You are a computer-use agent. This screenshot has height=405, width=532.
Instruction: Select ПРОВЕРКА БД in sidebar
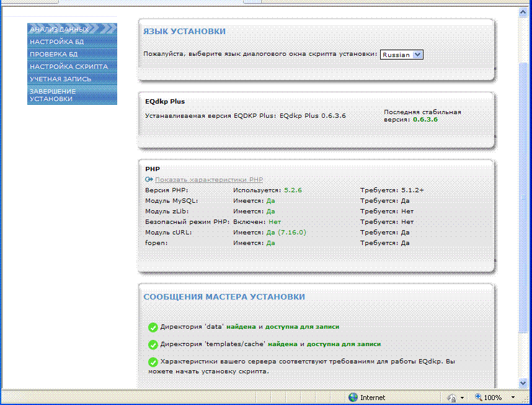pos(72,54)
